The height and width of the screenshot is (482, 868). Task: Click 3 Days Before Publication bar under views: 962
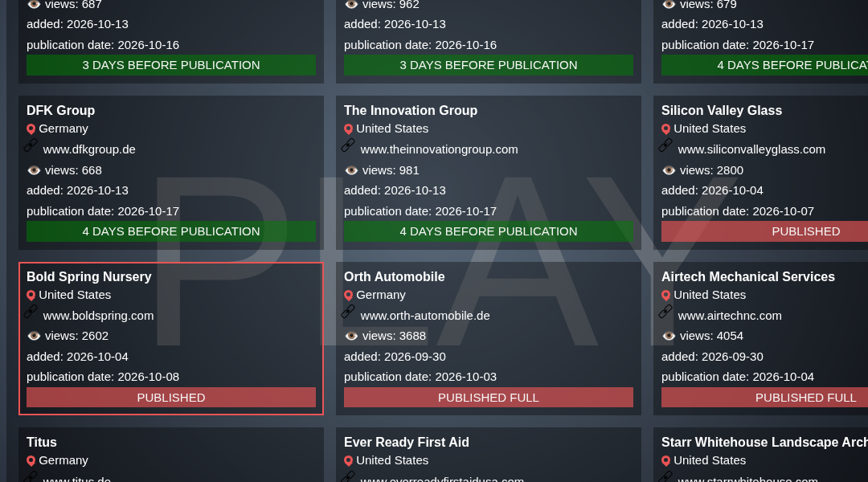tap(489, 65)
